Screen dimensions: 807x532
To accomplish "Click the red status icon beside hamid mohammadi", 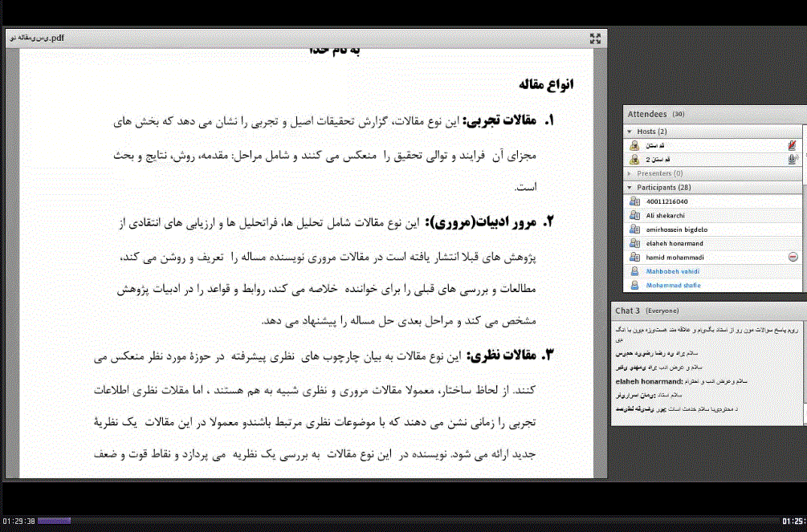I will pyautogui.click(x=793, y=257).
